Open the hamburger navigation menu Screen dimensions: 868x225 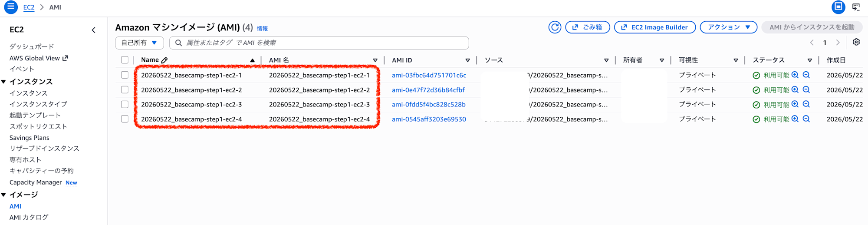click(x=10, y=7)
